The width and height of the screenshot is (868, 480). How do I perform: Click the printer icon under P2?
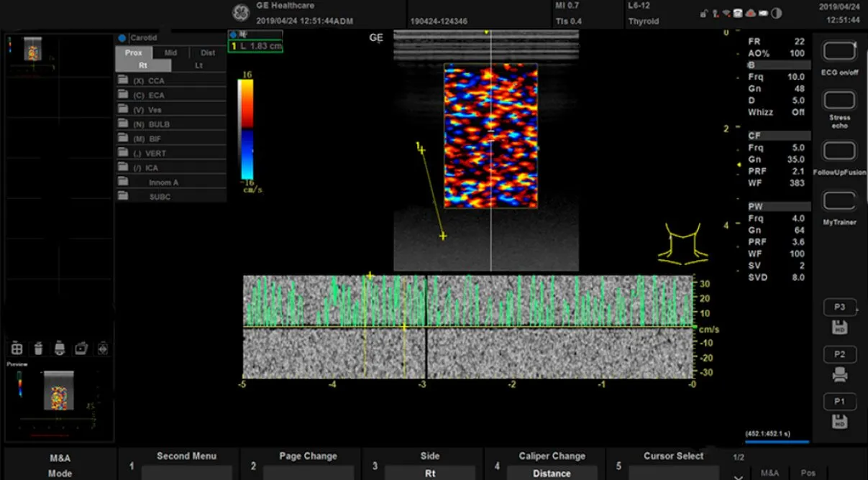[x=839, y=375]
